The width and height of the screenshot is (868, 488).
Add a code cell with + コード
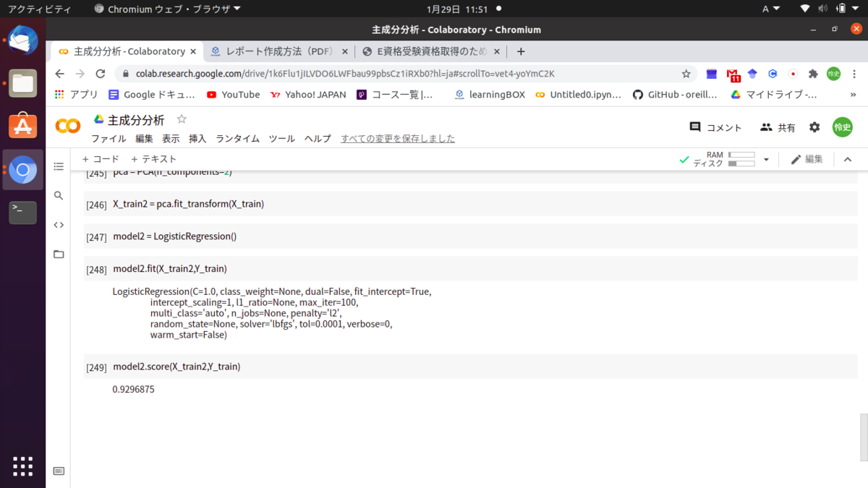click(x=101, y=159)
